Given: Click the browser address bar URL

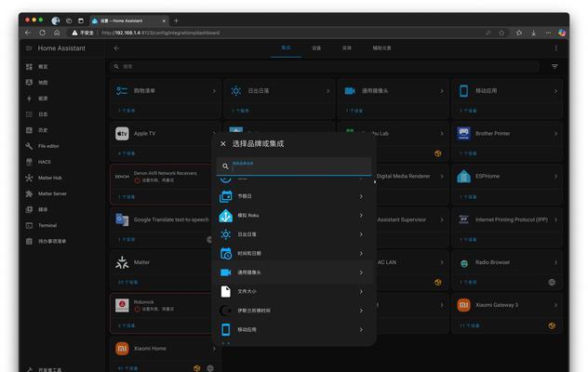Looking at the screenshot, I should point(161,33).
